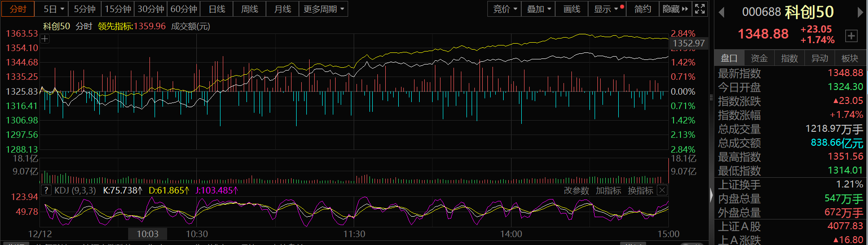Close the KDJ indicator panel

662,190
